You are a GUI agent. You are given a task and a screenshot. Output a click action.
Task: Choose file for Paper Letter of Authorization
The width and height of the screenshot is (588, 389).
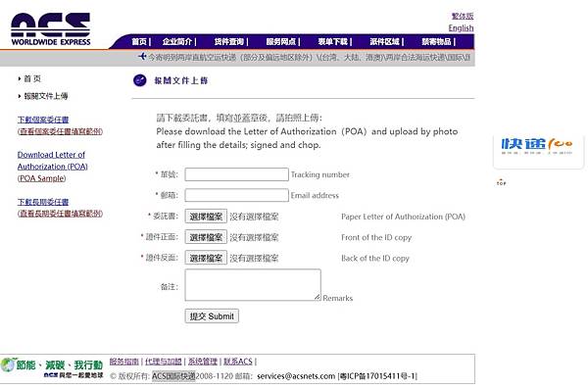pyautogui.click(x=206, y=217)
